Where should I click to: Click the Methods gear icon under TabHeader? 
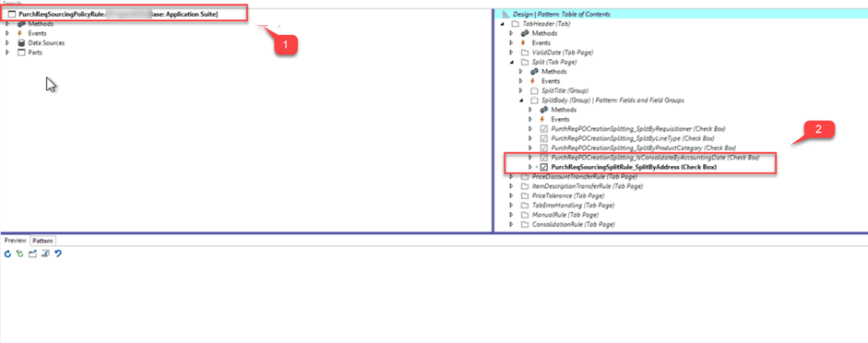[524, 33]
